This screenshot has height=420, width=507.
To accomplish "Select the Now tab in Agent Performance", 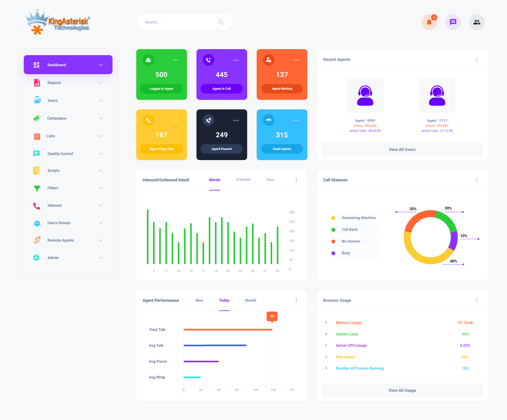I will click(x=199, y=300).
